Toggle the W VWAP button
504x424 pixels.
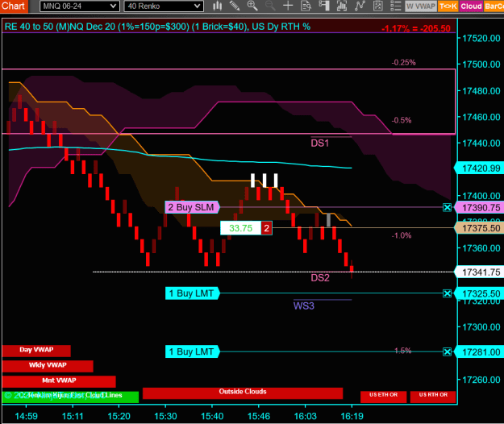pyautogui.click(x=421, y=6)
